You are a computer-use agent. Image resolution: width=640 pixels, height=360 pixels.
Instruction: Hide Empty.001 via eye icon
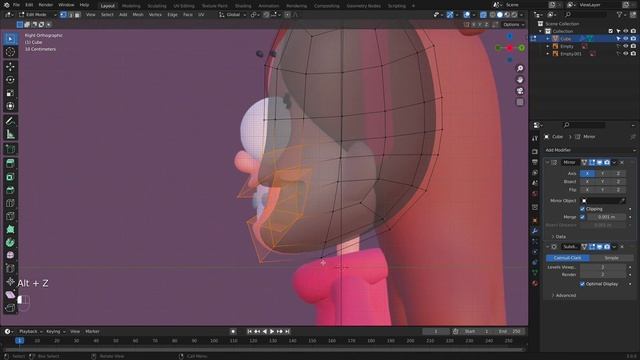coord(626,53)
